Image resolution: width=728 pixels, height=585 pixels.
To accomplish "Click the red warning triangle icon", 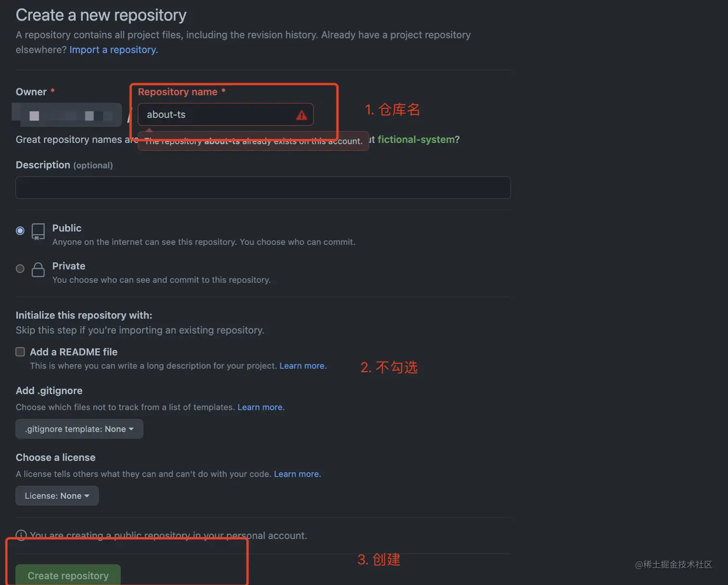I will (x=301, y=115).
